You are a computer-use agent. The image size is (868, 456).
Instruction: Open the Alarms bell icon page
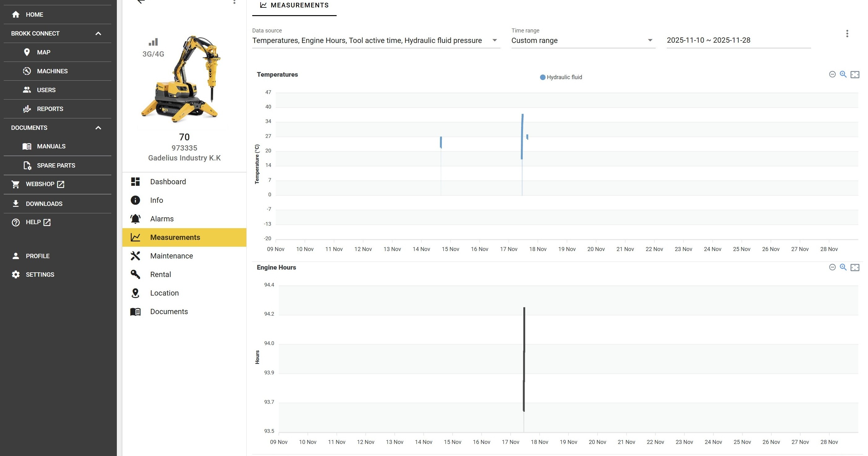click(x=162, y=219)
